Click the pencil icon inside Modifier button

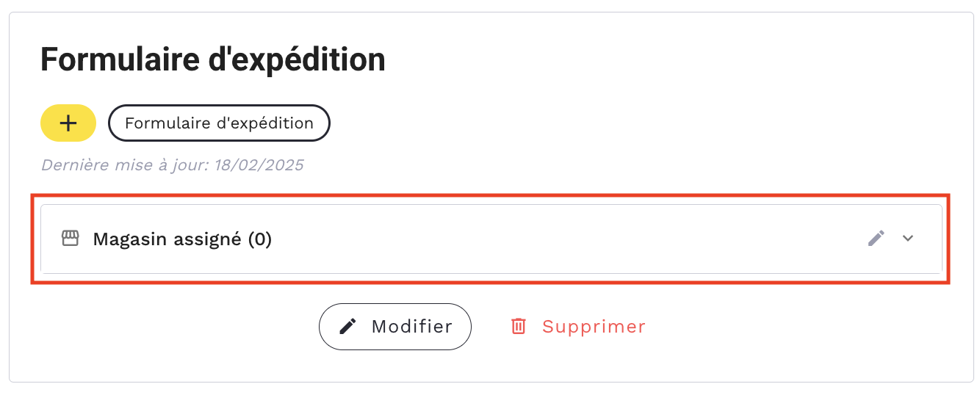pyautogui.click(x=348, y=326)
